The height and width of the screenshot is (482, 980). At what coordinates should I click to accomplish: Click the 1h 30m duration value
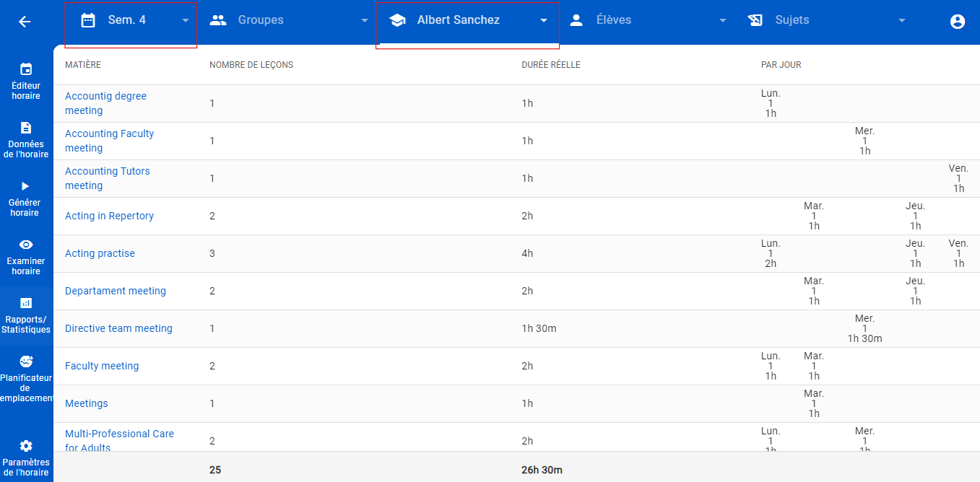click(x=539, y=328)
